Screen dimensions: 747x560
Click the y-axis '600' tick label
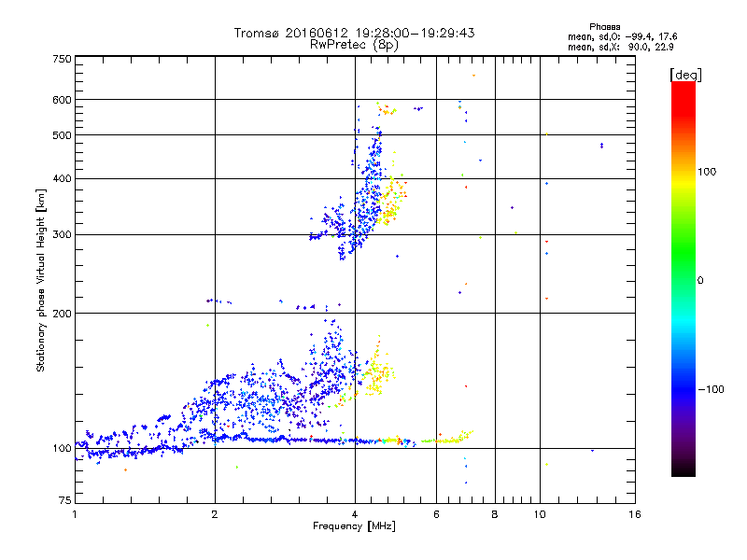[63, 100]
